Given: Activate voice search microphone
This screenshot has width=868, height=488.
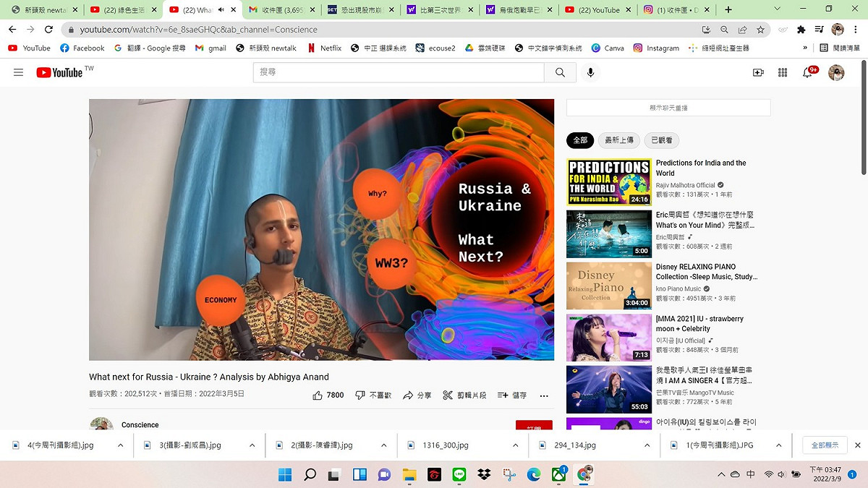Looking at the screenshot, I should tap(590, 72).
